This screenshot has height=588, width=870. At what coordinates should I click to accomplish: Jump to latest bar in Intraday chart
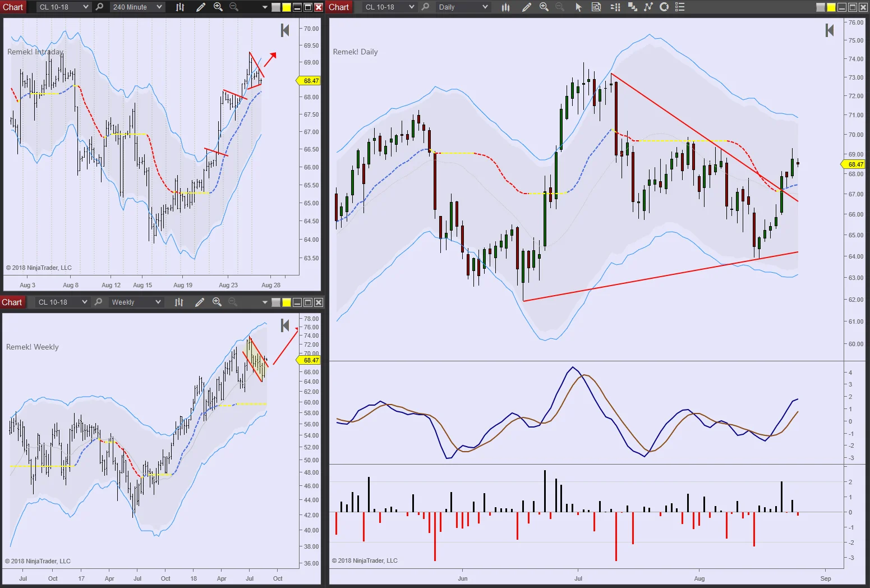click(285, 30)
